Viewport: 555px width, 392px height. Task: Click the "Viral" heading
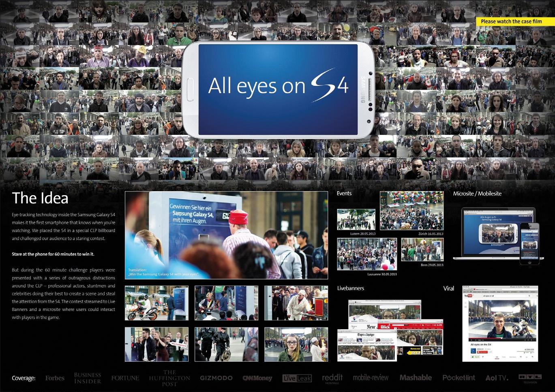[x=449, y=288]
